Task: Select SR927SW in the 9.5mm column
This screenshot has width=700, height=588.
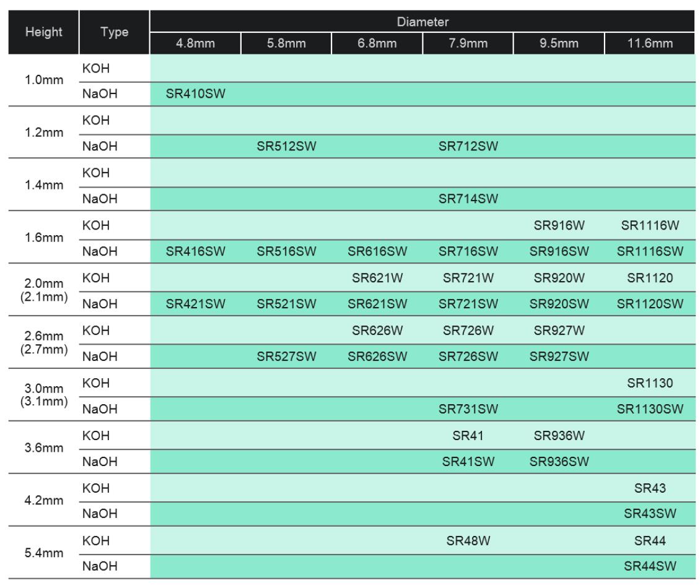Action: (559, 357)
